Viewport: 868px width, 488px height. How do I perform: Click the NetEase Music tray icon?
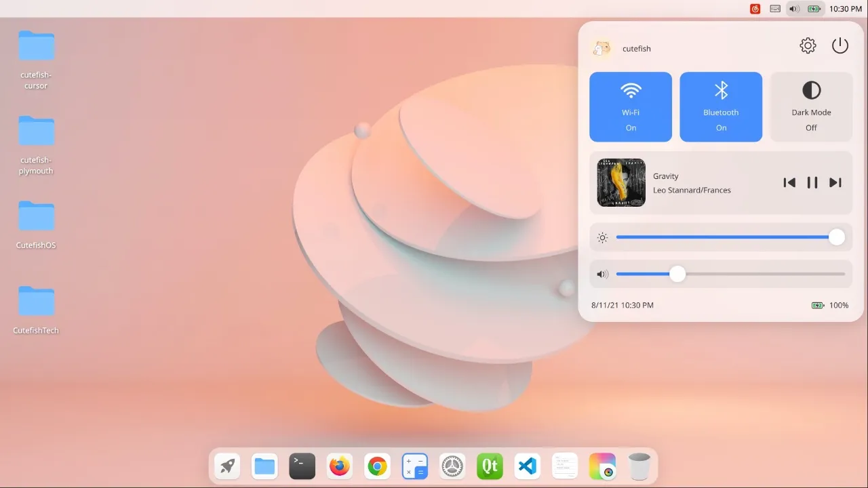click(x=755, y=9)
